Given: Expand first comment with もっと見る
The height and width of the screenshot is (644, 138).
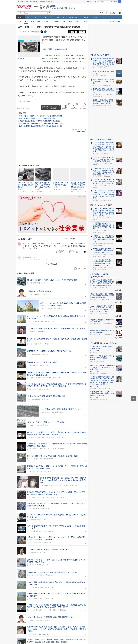Looking at the screenshot, I should pyautogui.click(x=33, y=248).
